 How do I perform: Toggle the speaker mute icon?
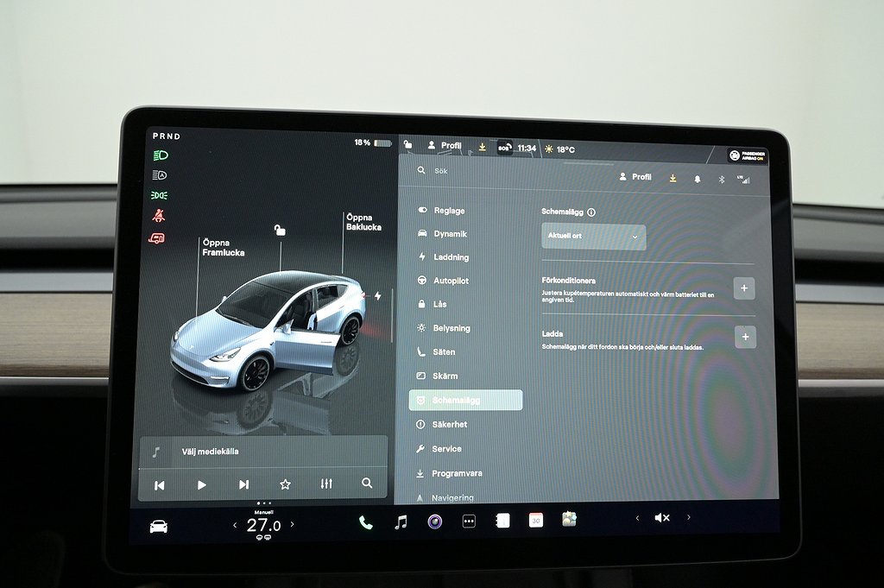pos(662,517)
